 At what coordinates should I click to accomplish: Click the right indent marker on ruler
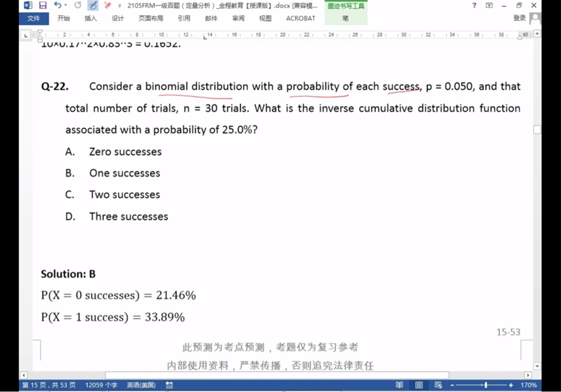coord(519,37)
